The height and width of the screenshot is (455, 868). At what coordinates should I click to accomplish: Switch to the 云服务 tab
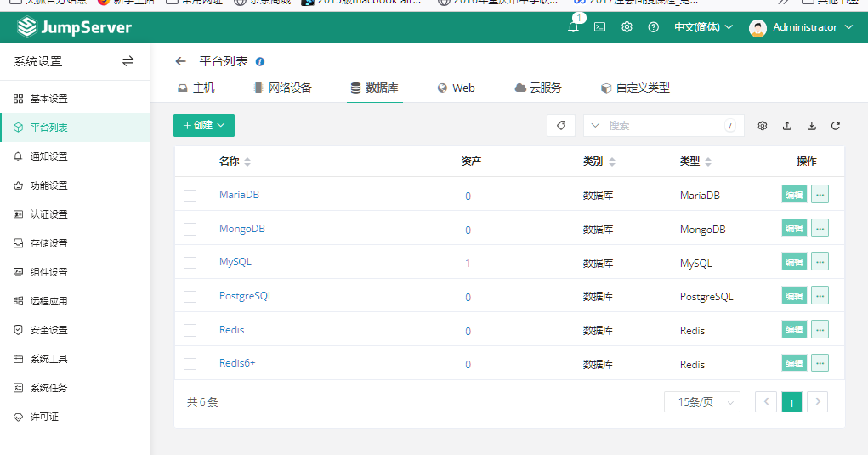click(538, 88)
